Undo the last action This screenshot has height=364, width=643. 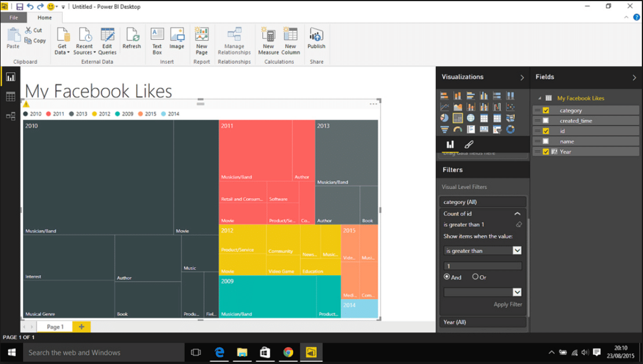30,6
